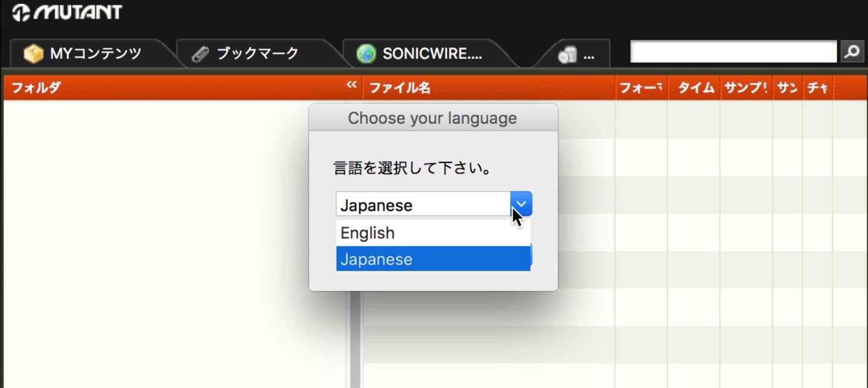This screenshot has height=388, width=868.
Task: Click the gold box icon on MYコンテンツ tab
Action: point(33,54)
